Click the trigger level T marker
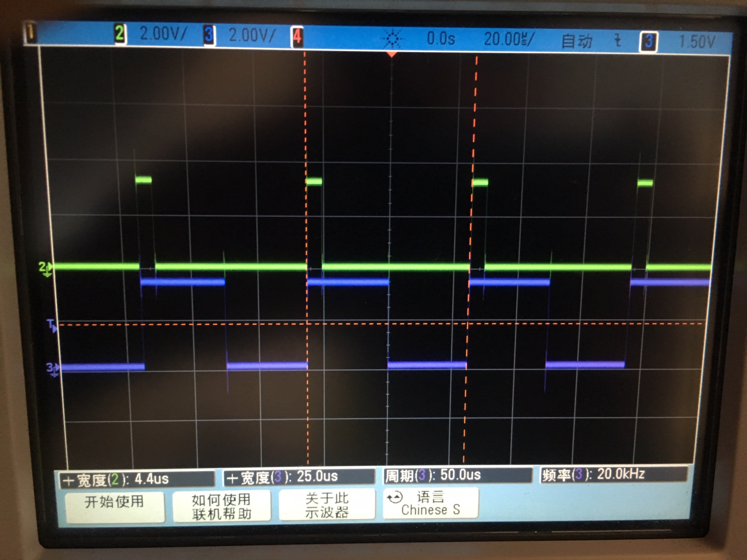The image size is (747, 560). [52, 326]
